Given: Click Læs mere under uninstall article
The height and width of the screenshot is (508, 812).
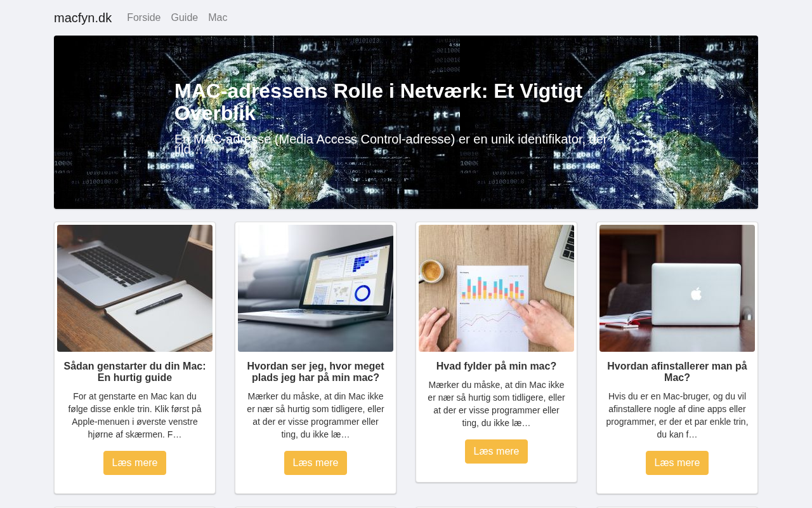Looking at the screenshot, I should click(677, 463).
